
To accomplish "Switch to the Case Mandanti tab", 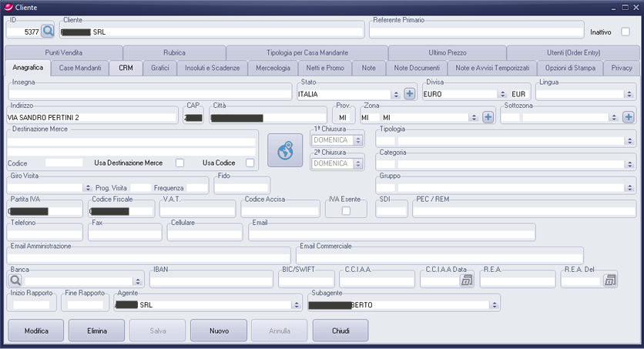I will pos(80,68).
